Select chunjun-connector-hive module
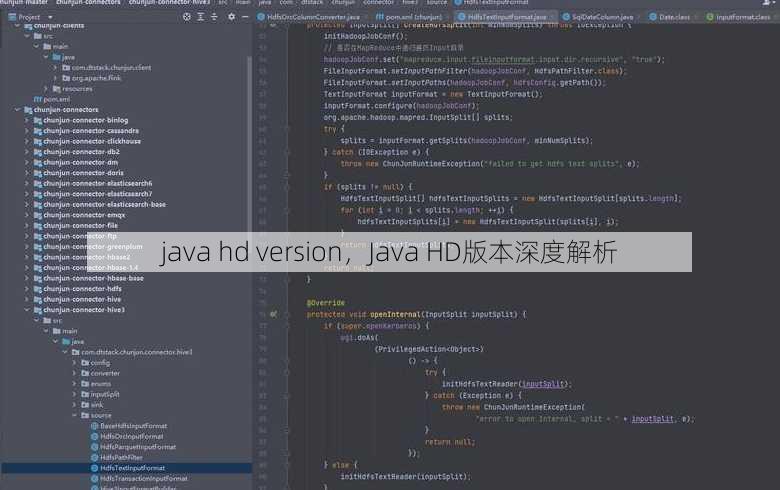The width and height of the screenshot is (780, 490). pos(82,299)
